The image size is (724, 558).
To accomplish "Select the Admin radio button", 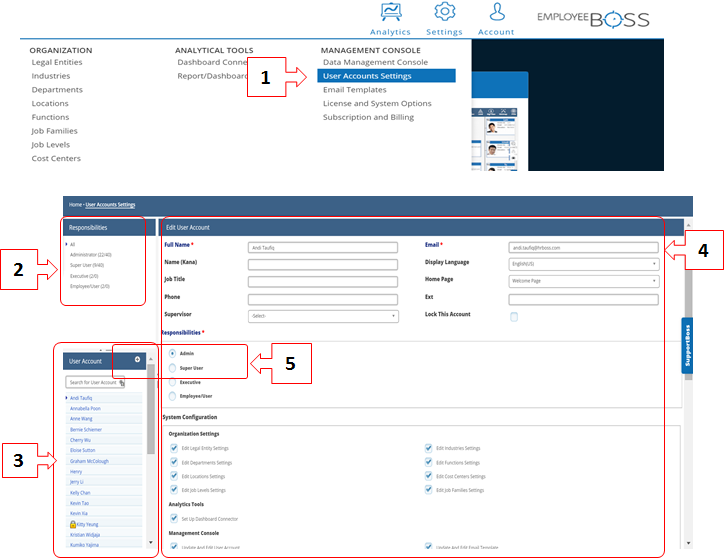I will (x=172, y=353).
